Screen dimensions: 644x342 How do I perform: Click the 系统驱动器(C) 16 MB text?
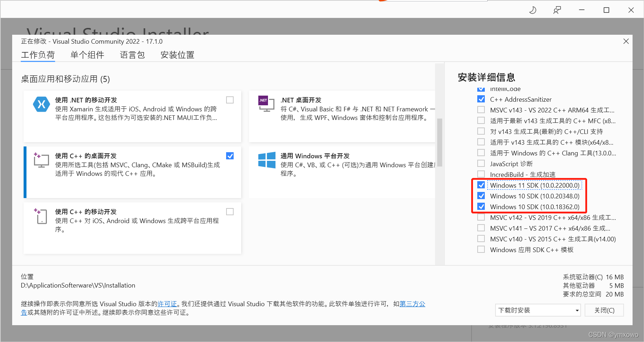click(x=593, y=277)
